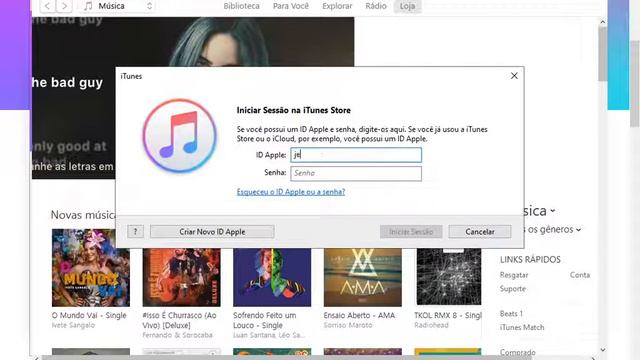Open iTunes Match quick link
Viewport: 640px width, 360px height.
point(522,327)
